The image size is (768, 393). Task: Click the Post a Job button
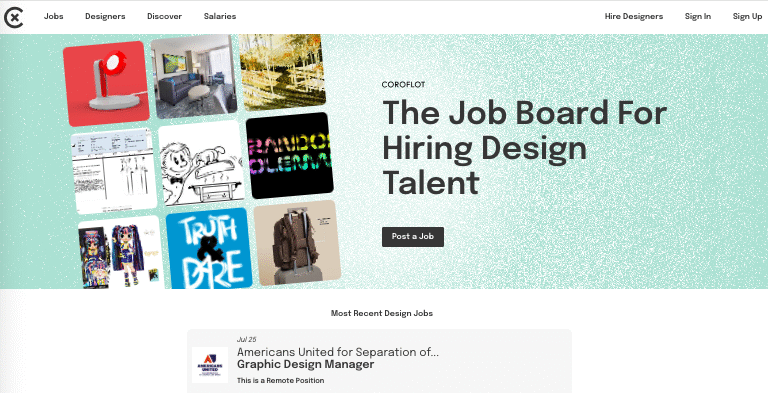(413, 237)
